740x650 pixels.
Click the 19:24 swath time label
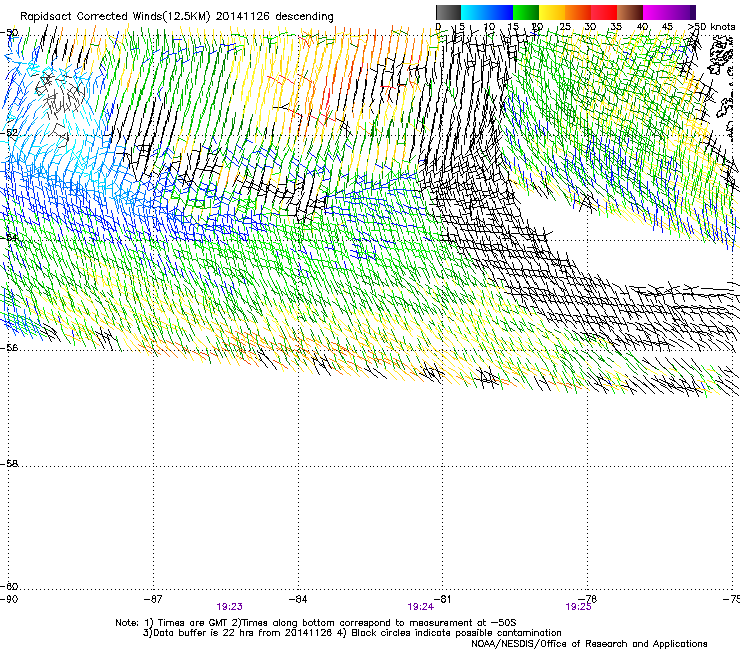tap(420, 607)
